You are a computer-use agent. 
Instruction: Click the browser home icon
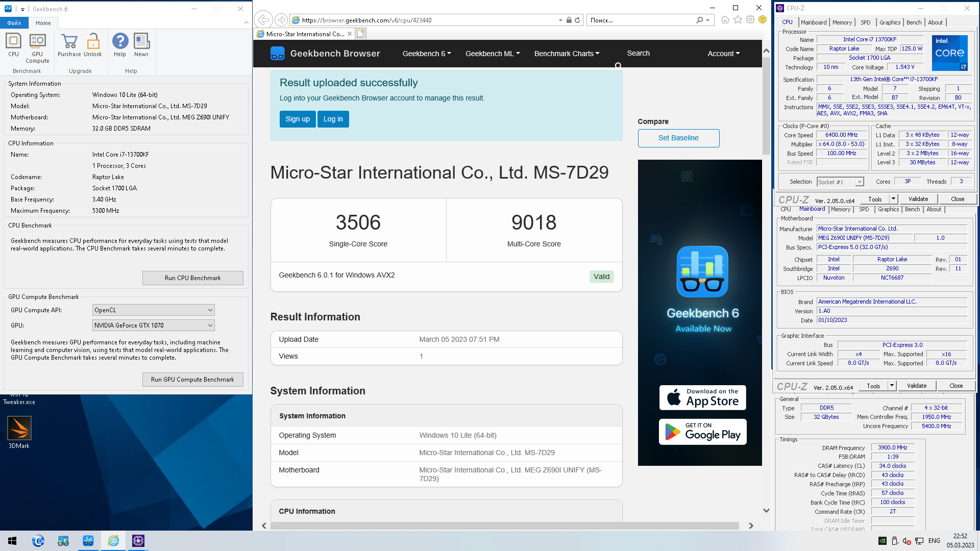pyautogui.click(x=725, y=20)
